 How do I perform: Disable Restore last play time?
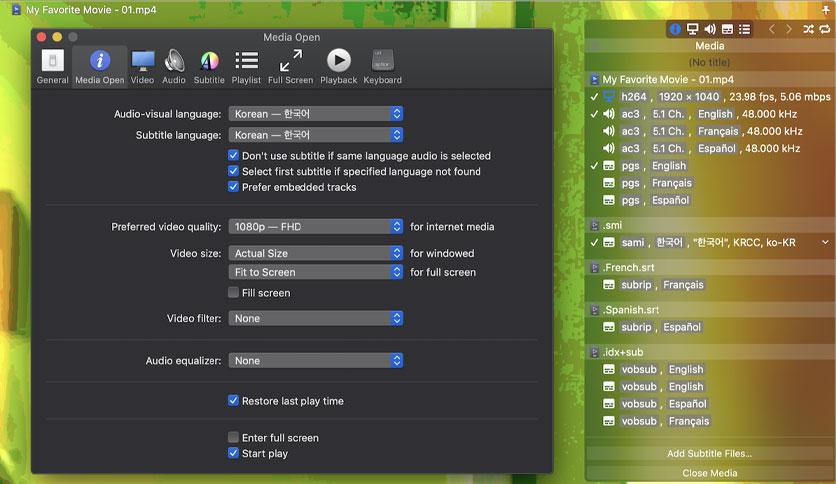[x=234, y=401]
